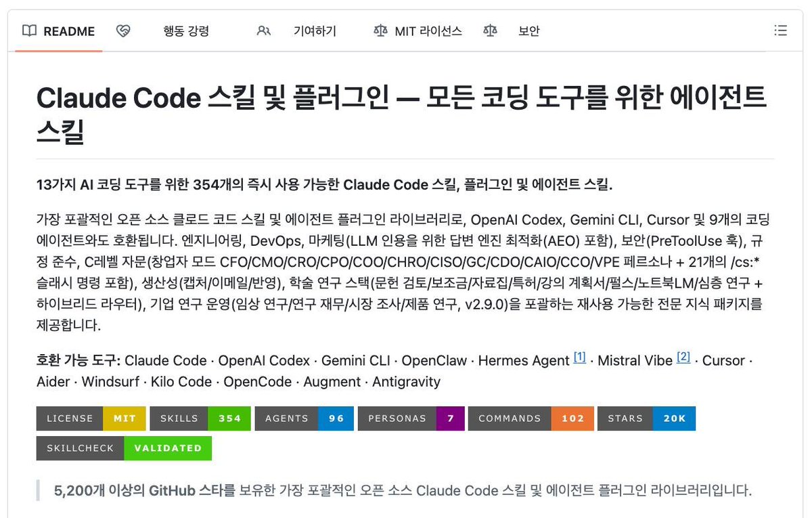Click the AGENTS 96 badge
This screenshot has width=812, height=518.
(x=304, y=418)
